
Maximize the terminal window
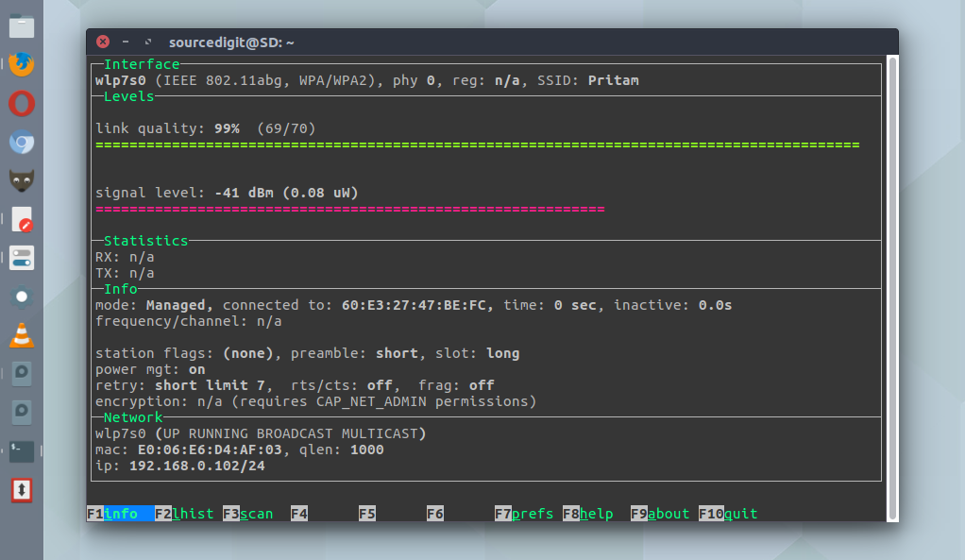tap(147, 42)
